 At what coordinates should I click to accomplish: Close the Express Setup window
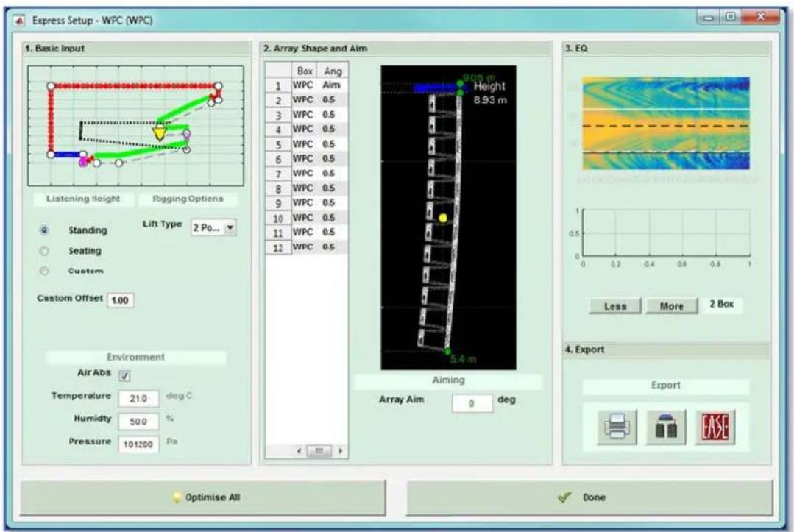761,17
